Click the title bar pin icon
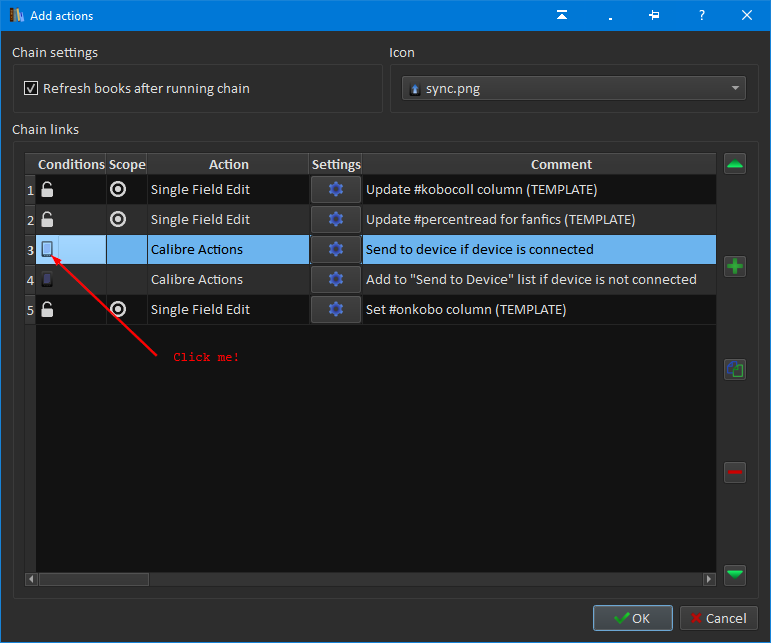The width and height of the screenshot is (771, 643). [654, 15]
